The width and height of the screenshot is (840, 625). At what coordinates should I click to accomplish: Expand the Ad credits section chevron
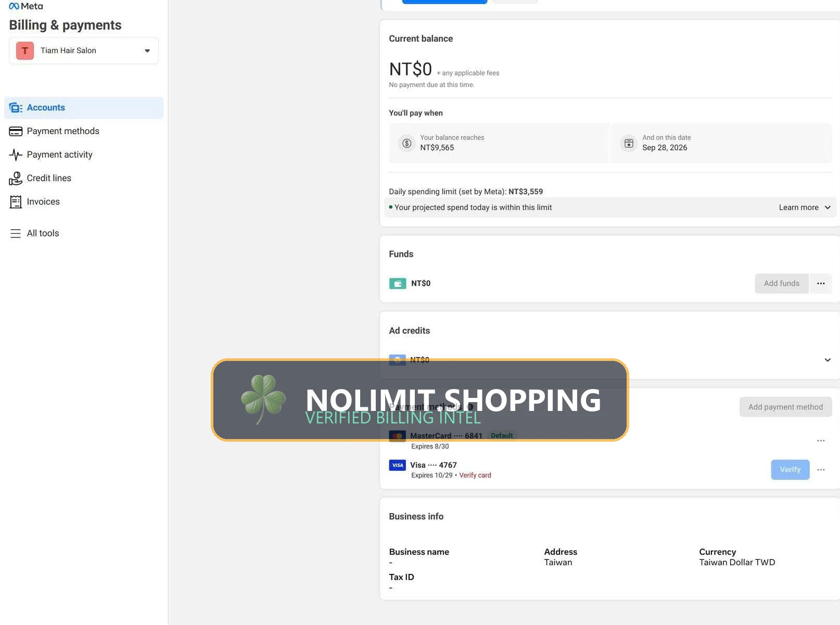[828, 360]
